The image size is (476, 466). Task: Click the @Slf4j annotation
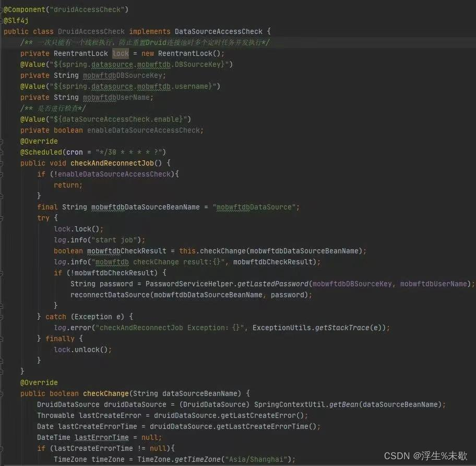click(x=16, y=21)
